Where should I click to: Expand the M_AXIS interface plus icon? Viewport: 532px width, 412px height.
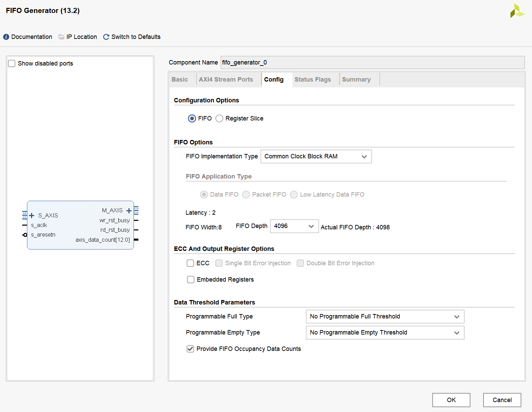[x=129, y=211]
